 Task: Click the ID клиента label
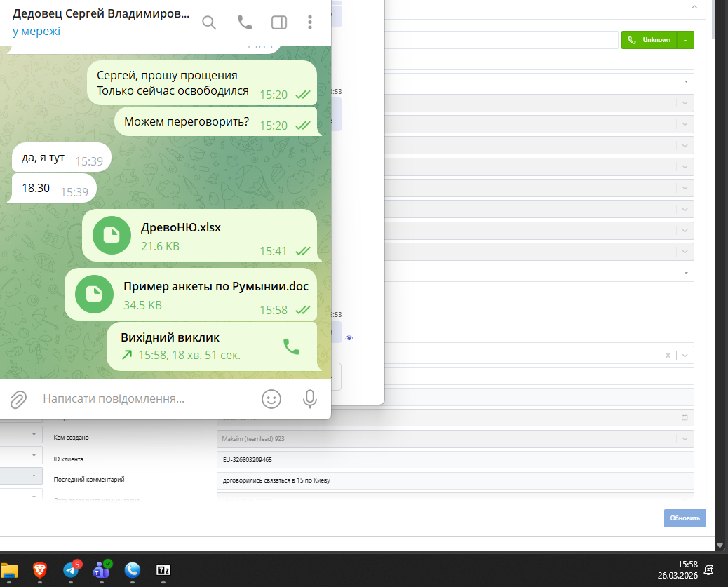[x=68, y=459]
